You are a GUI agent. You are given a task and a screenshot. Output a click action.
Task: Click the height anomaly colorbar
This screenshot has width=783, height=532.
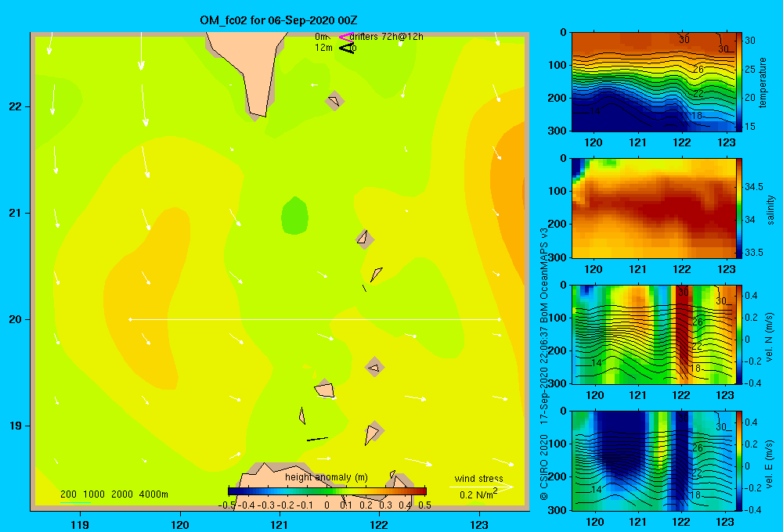(x=327, y=491)
